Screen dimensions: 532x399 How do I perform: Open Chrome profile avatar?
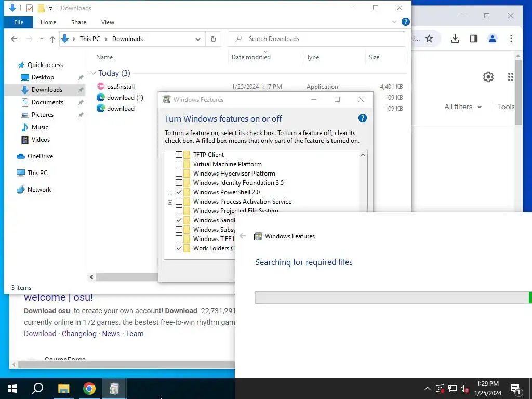point(493,38)
